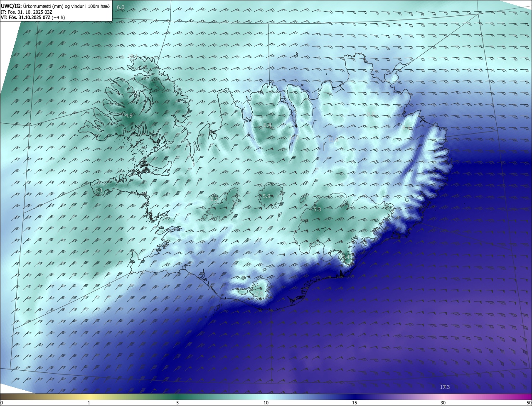This screenshot has width=532, height=406.
Task: Click the "6.4" value label on the map
Action: (x=267, y=125)
